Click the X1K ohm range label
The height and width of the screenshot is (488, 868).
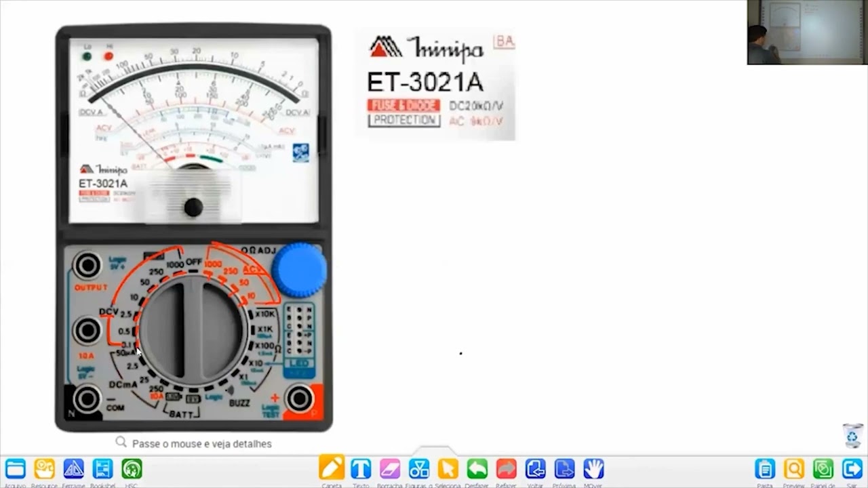[264, 329]
